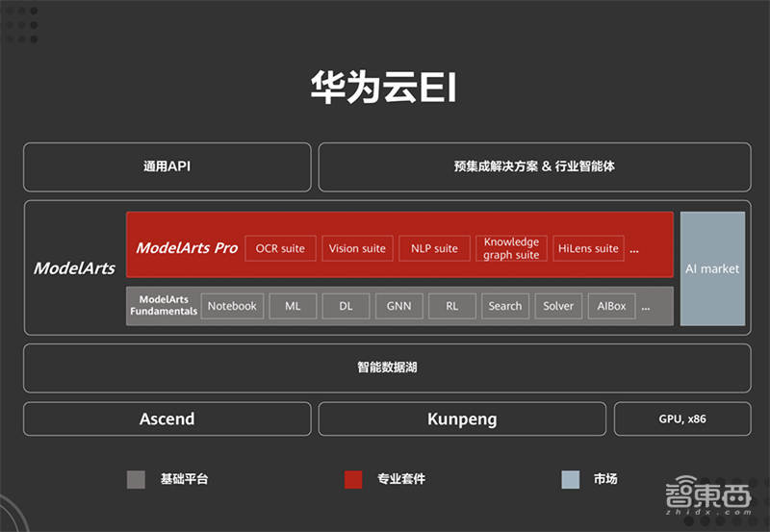The width and height of the screenshot is (770, 532).
Task: Click the italic ModelArts label at left
Action: [x=74, y=268]
